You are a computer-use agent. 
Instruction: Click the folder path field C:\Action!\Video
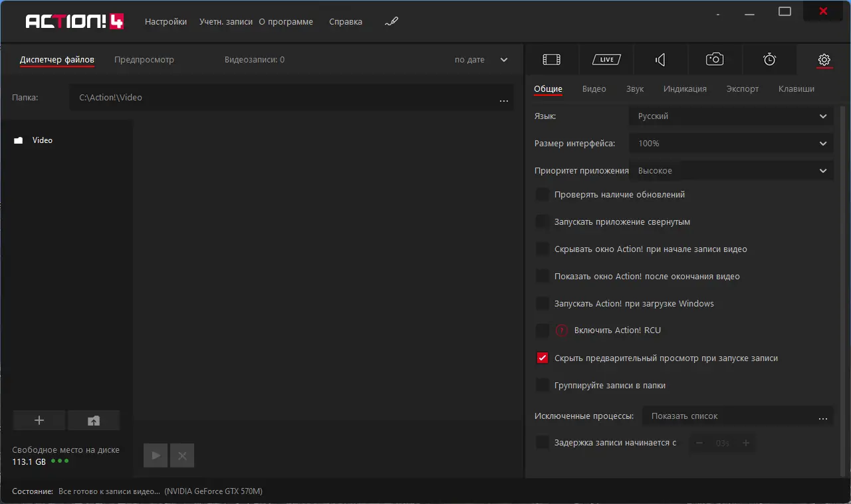click(291, 98)
